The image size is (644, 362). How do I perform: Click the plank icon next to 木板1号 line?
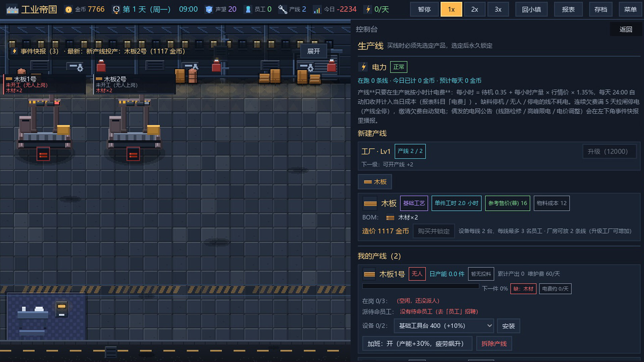369,274
